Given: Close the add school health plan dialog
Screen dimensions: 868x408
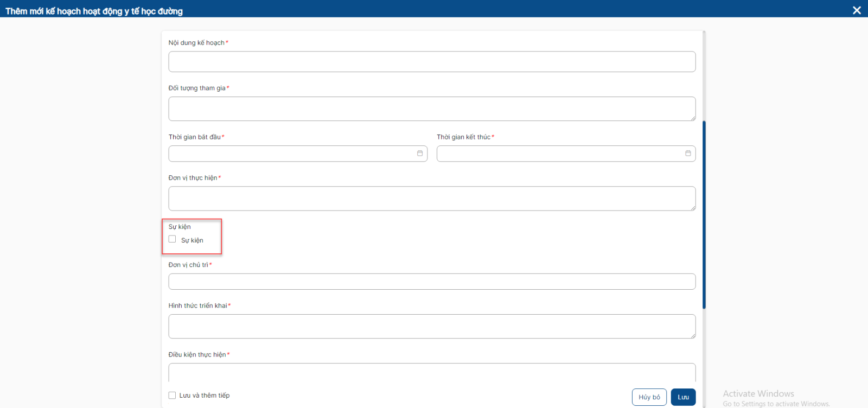Looking at the screenshot, I should click(857, 10).
